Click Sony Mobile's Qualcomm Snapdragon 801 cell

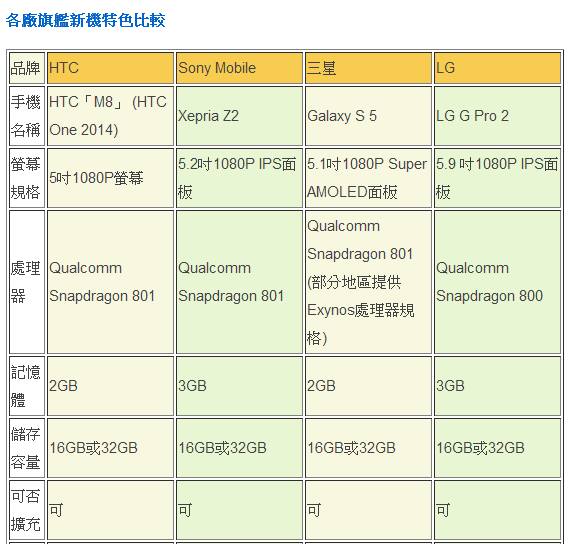(240, 282)
